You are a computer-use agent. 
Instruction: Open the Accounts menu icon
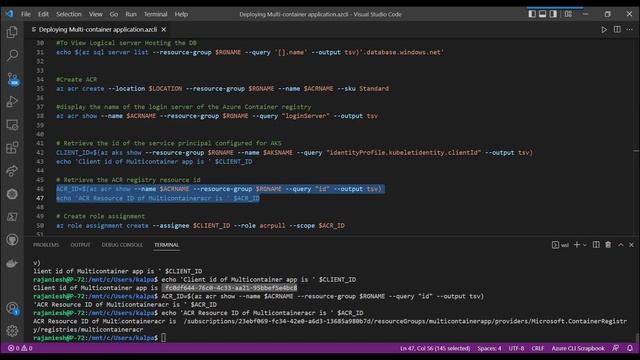(12, 308)
